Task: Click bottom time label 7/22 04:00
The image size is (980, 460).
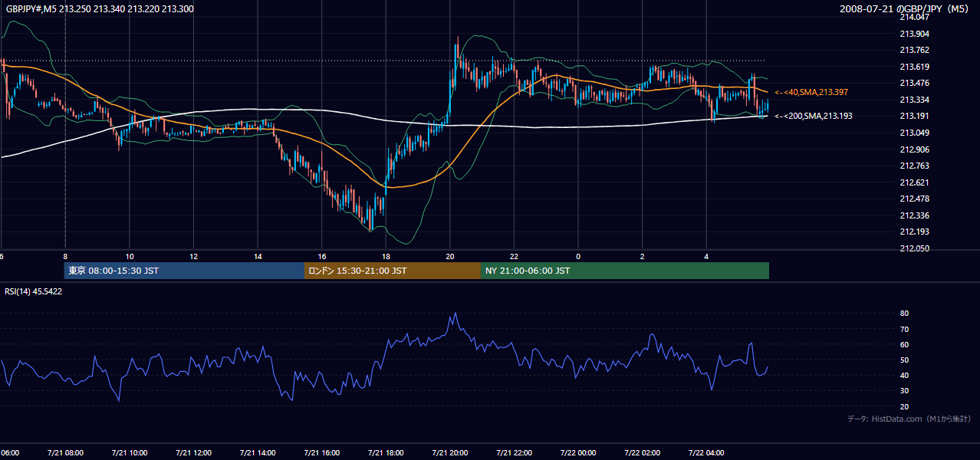Action: pyautogui.click(x=706, y=453)
